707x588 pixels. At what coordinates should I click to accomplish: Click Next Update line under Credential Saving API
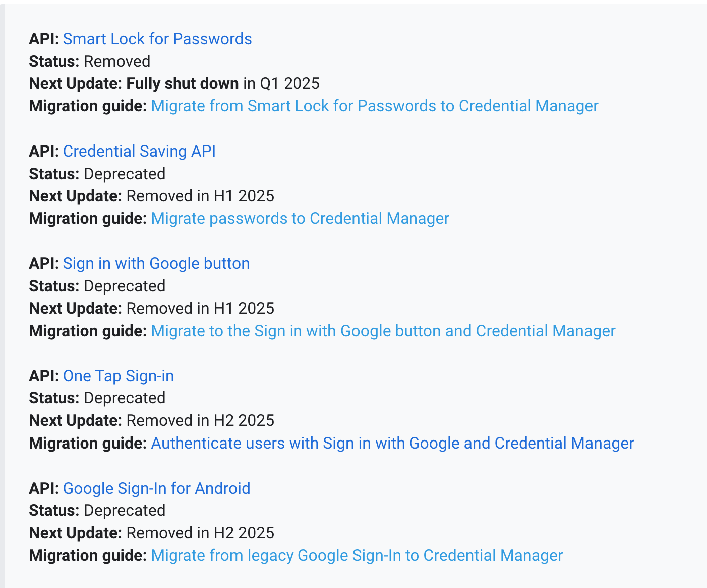[x=152, y=196]
